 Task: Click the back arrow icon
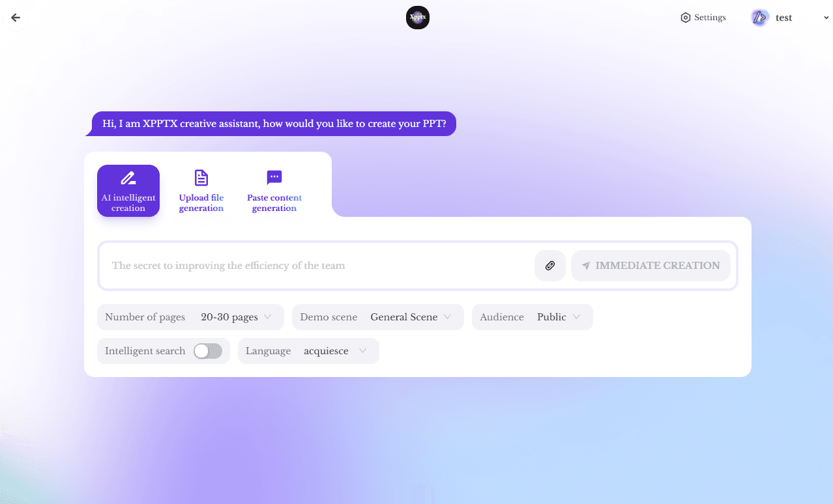pyautogui.click(x=16, y=18)
